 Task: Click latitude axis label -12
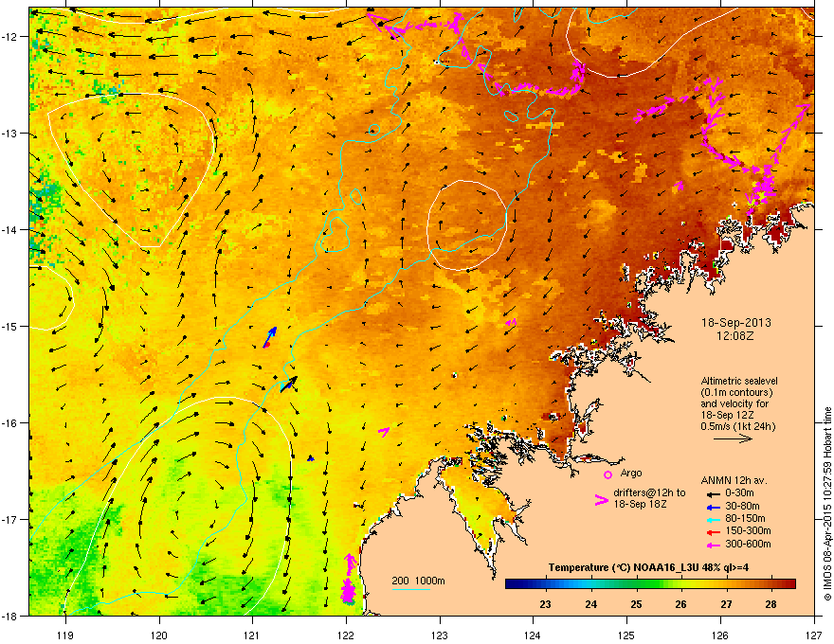click(10, 37)
